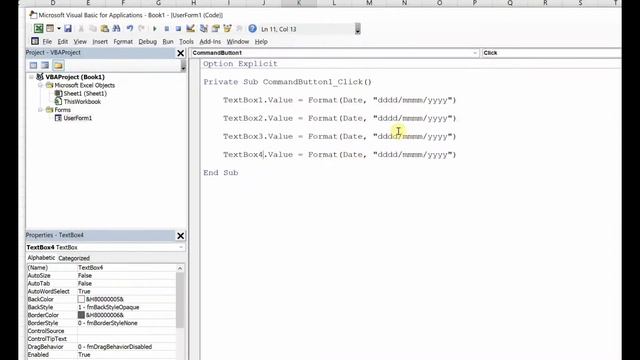Open the Format menu
The height and width of the screenshot is (360, 640).
coord(123,42)
